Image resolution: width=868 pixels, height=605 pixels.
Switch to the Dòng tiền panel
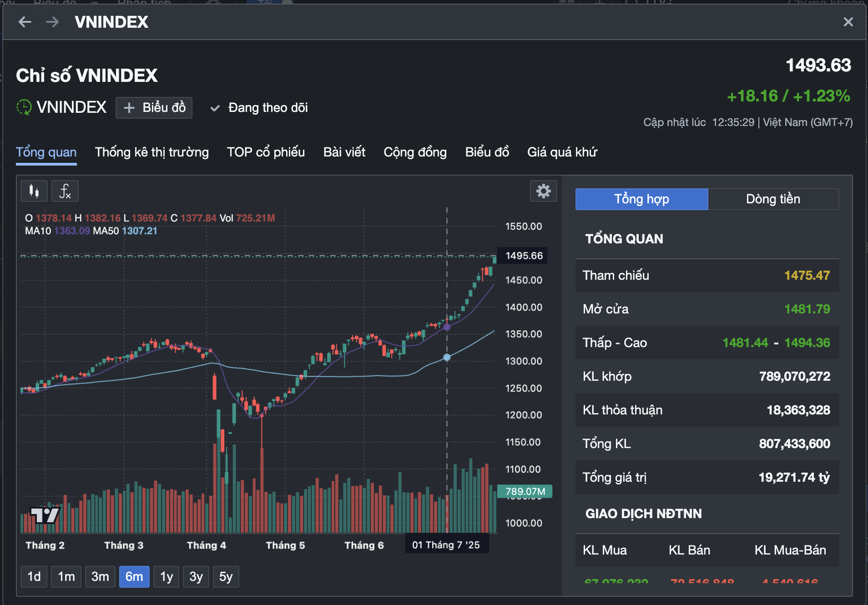tap(773, 199)
